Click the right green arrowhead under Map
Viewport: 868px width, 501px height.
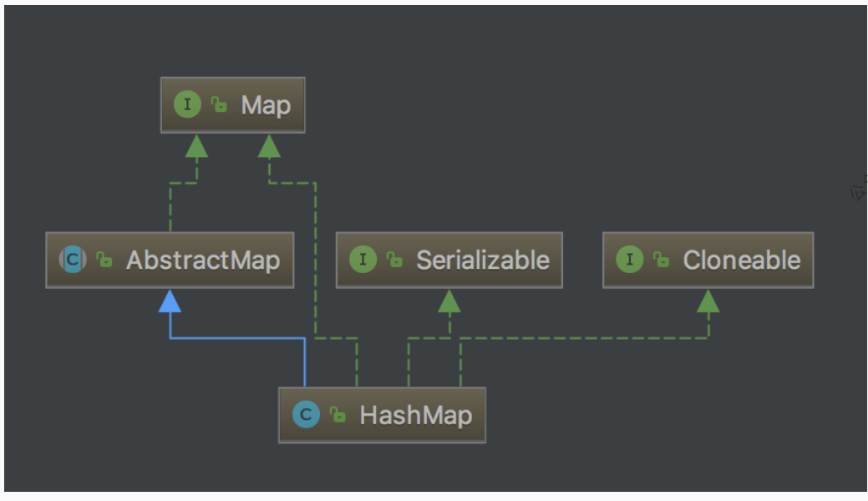pyautogui.click(x=268, y=146)
